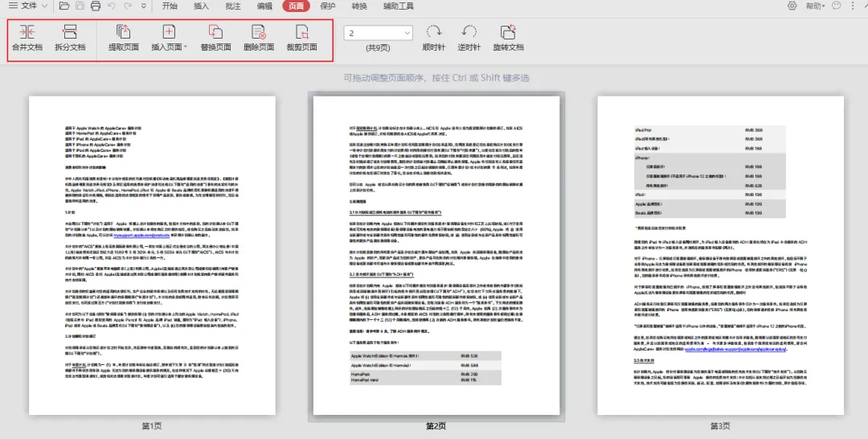Select the 第2页 page thumbnail

point(436,256)
